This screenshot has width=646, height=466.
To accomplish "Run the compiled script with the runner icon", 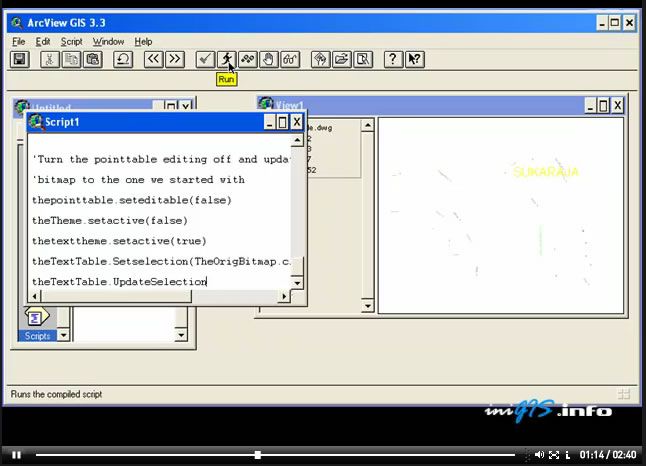I will (226, 60).
